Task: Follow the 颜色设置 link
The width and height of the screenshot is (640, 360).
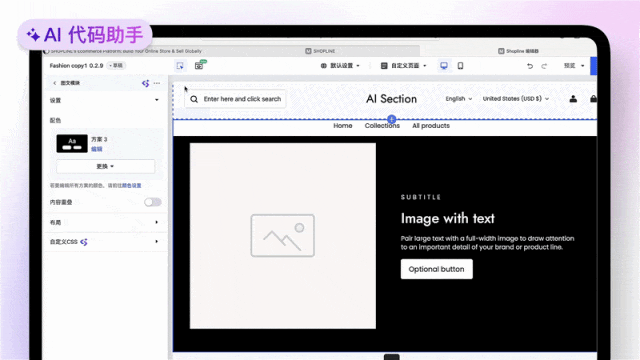Action: [131, 185]
